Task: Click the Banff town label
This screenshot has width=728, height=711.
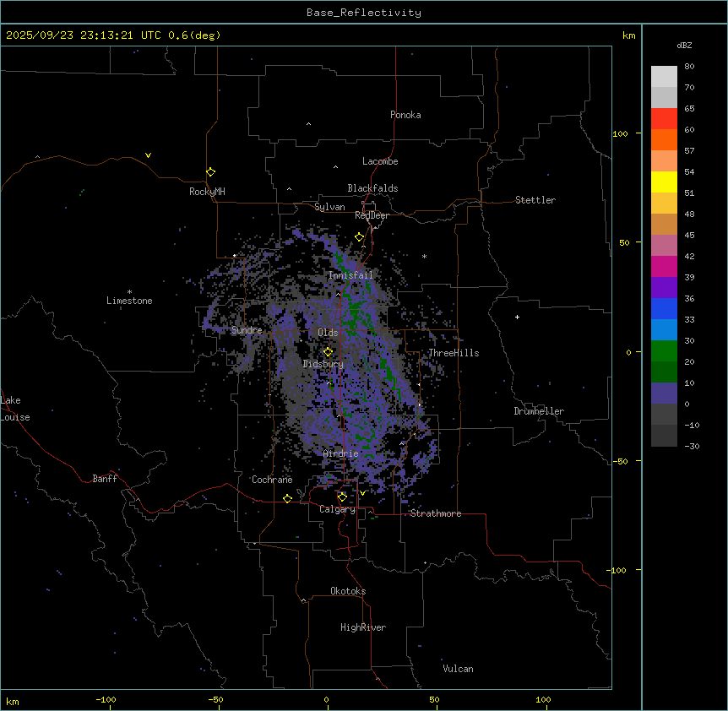Action: point(105,479)
